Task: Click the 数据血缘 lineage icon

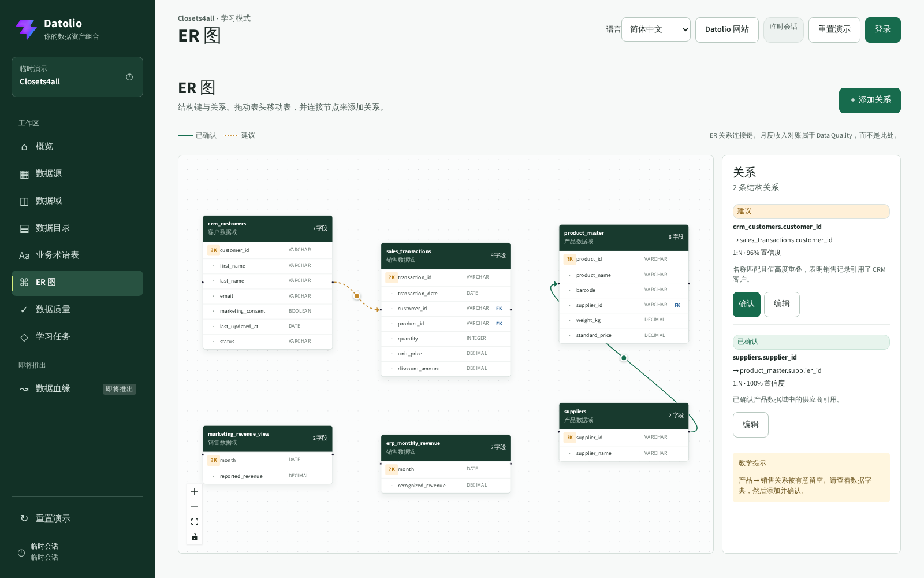Action: pos(24,389)
